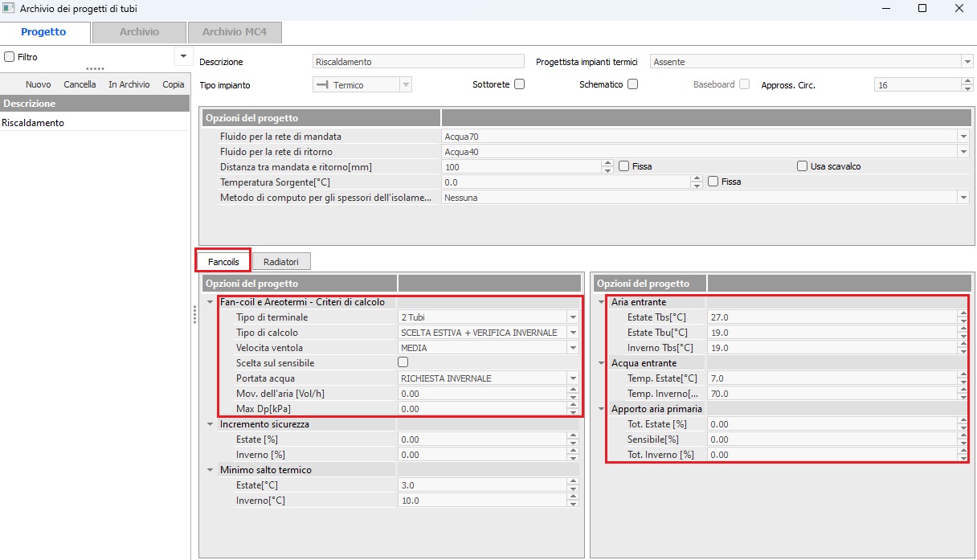The image size is (977, 560).
Task: Click the Termico pipe icon in Tipo impianto
Action: coord(324,85)
